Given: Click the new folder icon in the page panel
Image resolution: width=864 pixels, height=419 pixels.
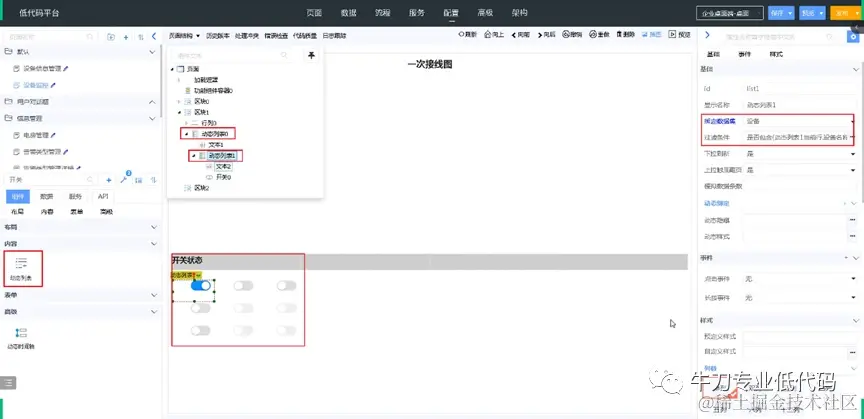Looking at the screenshot, I should click(111, 37).
